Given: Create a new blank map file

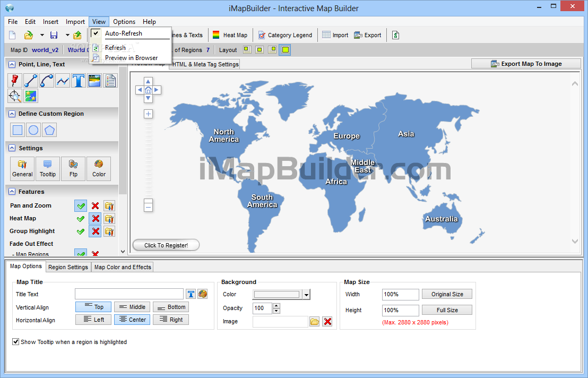Looking at the screenshot, I should (x=12, y=35).
